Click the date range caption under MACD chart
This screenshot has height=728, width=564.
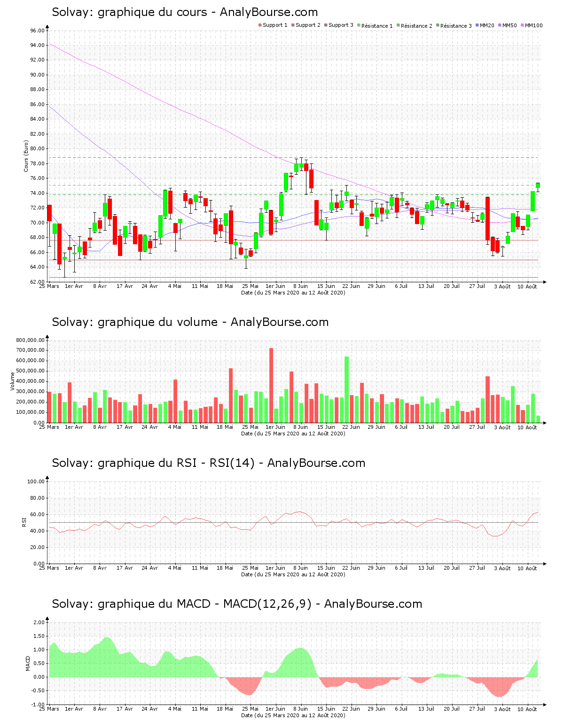click(x=293, y=715)
